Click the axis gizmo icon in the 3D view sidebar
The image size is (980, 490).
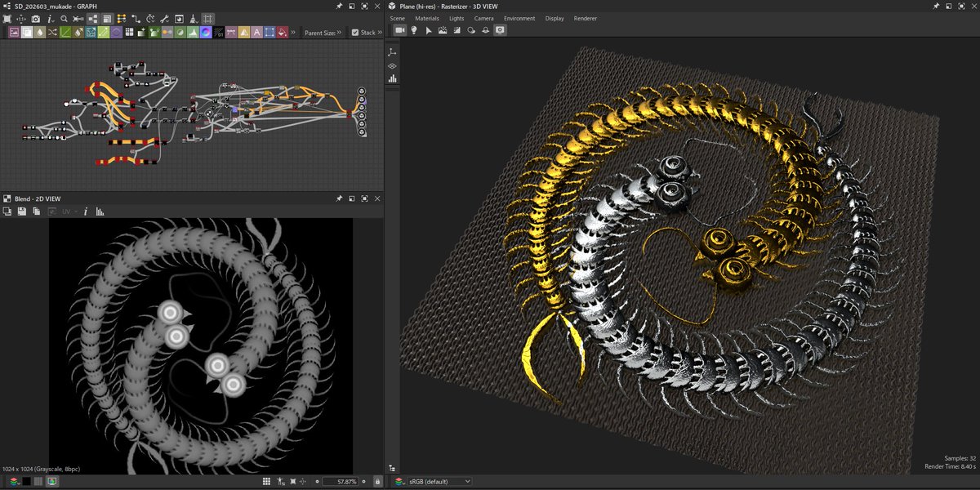tap(393, 52)
